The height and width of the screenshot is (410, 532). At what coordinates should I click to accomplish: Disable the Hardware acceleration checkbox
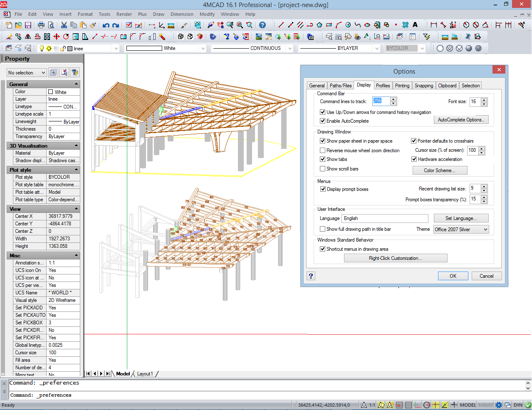(x=414, y=159)
